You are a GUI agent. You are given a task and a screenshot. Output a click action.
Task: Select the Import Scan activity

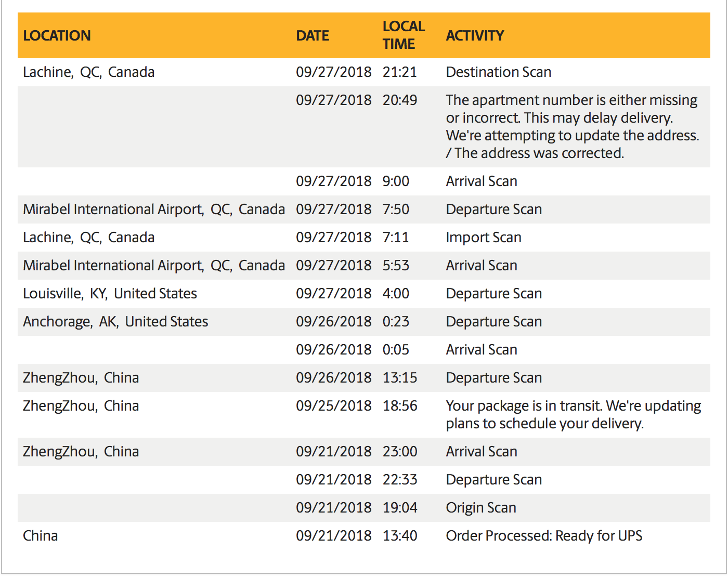pyautogui.click(x=483, y=238)
